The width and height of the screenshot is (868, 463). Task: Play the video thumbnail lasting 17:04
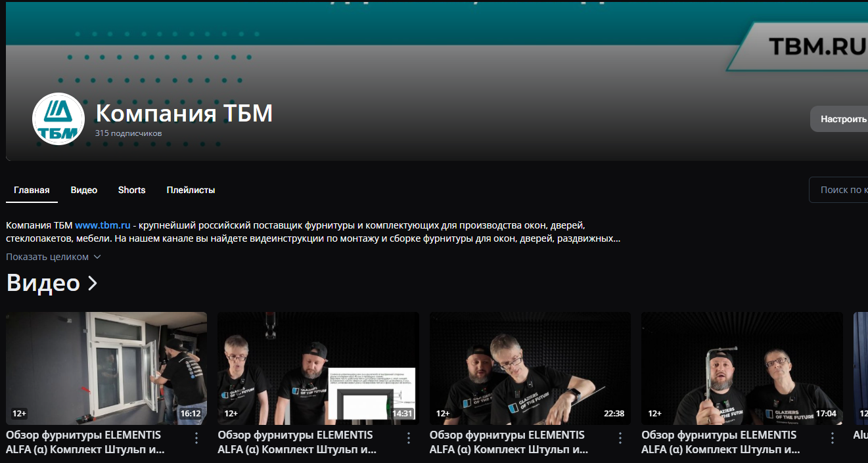pyautogui.click(x=742, y=368)
